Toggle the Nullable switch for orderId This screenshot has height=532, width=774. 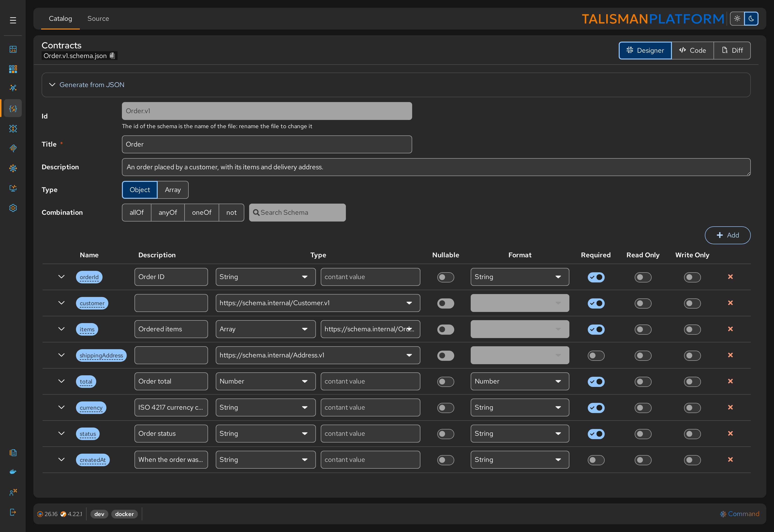pyautogui.click(x=446, y=277)
